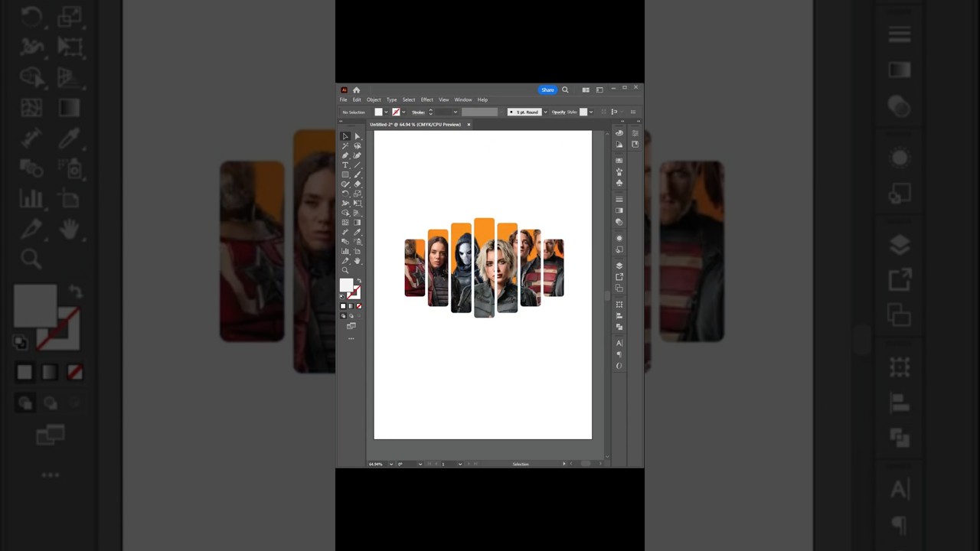Viewport: 980px width, 551px height.
Task: Select the Scale tool
Action: point(357,194)
